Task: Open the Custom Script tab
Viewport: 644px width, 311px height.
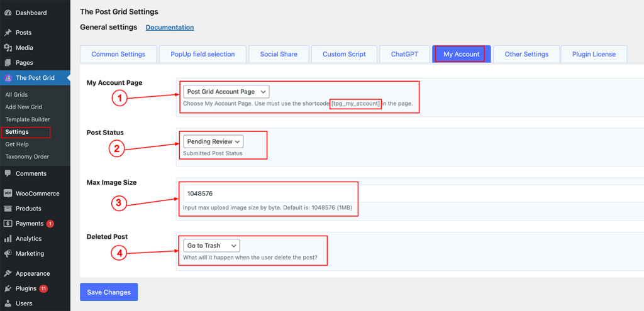Action: (x=344, y=54)
